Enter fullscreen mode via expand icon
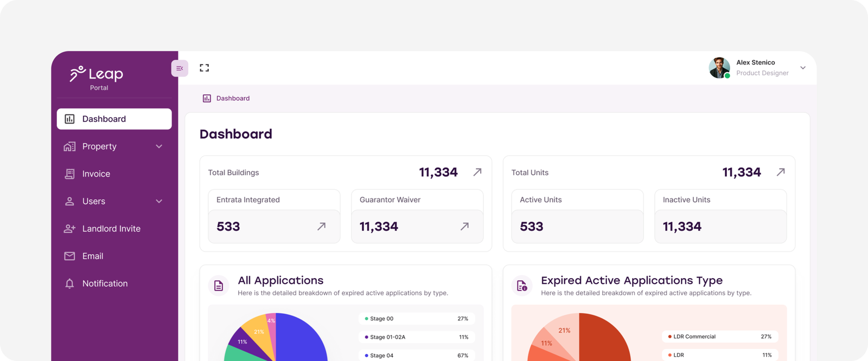This screenshot has width=868, height=361. pos(204,68)
